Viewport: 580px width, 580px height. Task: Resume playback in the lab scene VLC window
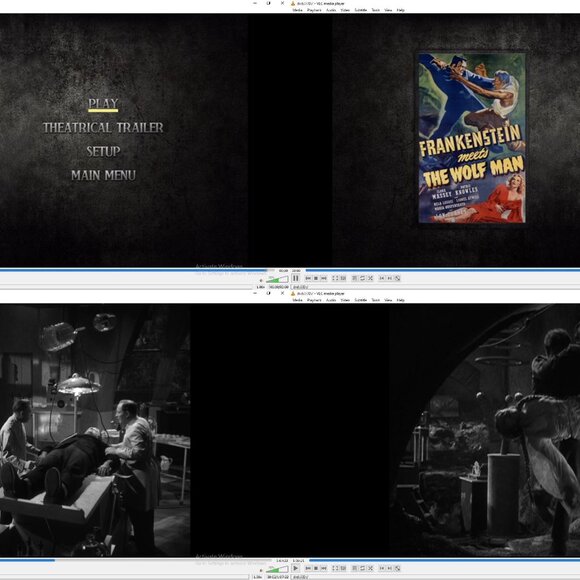point(295,568)
